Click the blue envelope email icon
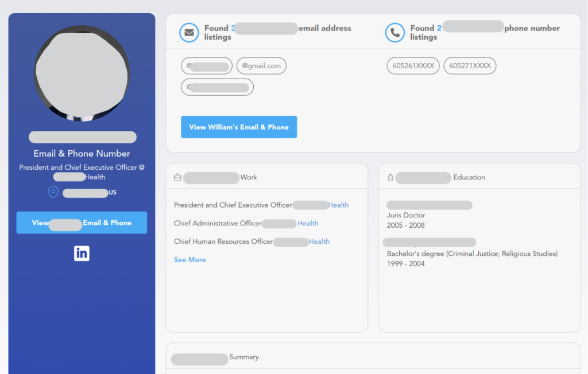 click(189, 32)
